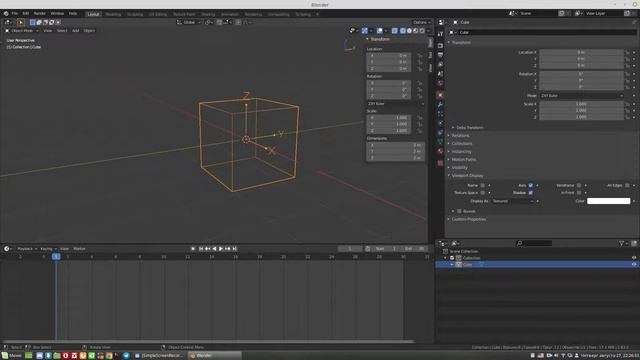This screenshot has height=360, width=640.
Task: Open the rotation Mode ZXY Euler dropdown
Action: [x=582, y=96]
